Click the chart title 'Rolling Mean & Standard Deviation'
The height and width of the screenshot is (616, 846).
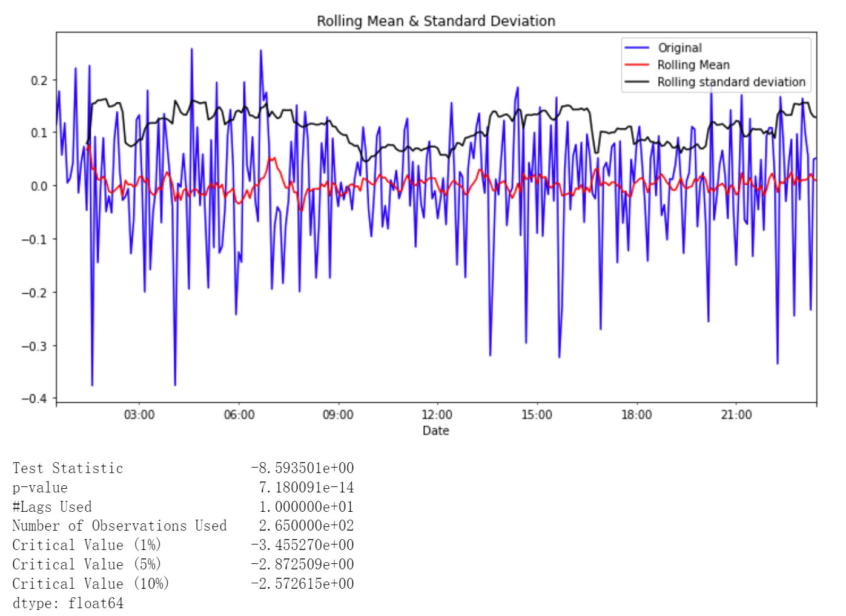click(x=436, y=21)
